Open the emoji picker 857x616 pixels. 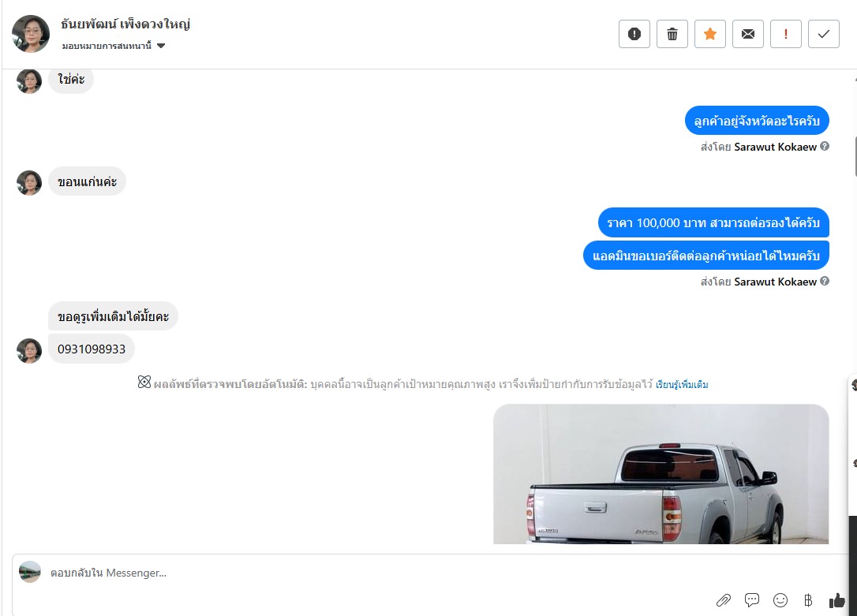[x=780, y=600]
